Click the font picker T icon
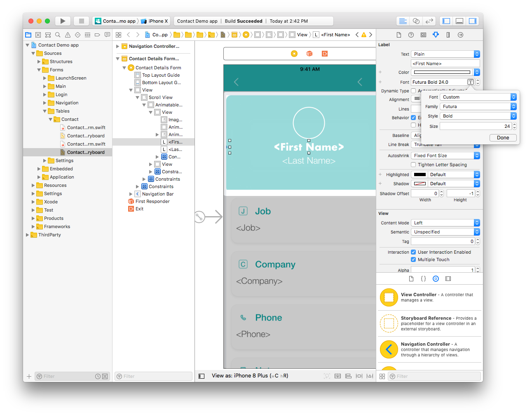Image resolution: width=532 pixels, height=415 pixels. point(470,82)
